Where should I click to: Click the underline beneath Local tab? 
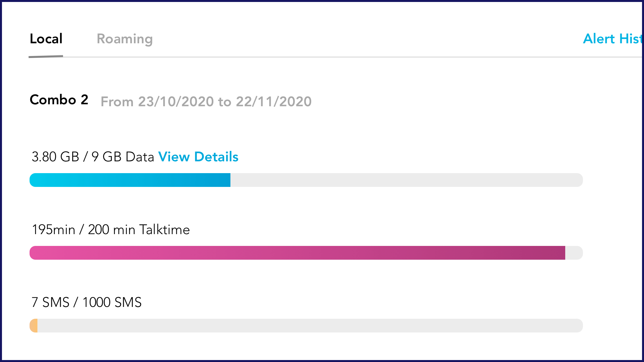coord(46,56)
